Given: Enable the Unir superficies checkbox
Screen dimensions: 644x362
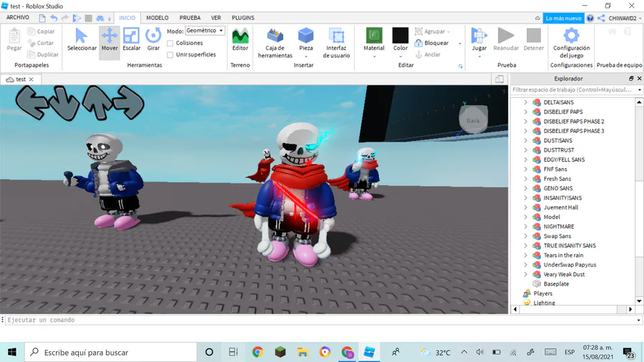Looking at the screenshot, I should 170,54.
